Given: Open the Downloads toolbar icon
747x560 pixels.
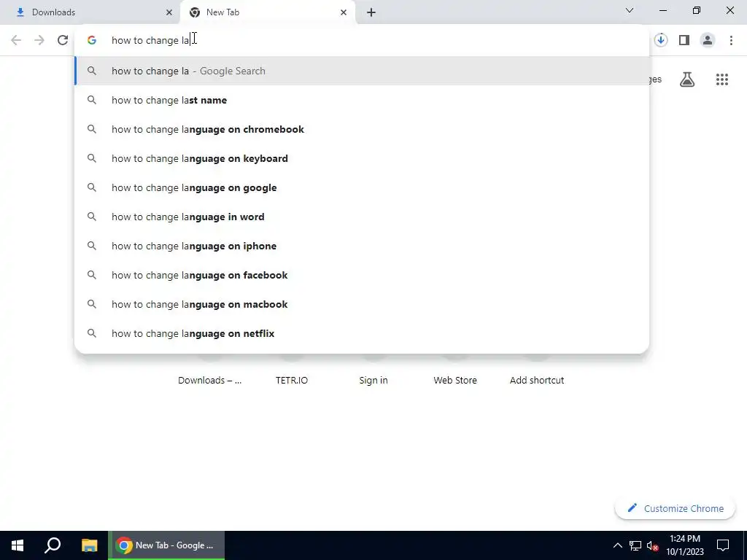Looking at the screenshot, I should pyautogui.click(x=660, y=40).
